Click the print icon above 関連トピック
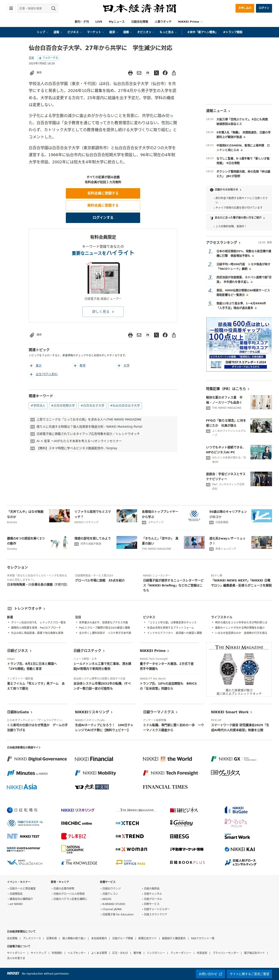 [130, 335]
